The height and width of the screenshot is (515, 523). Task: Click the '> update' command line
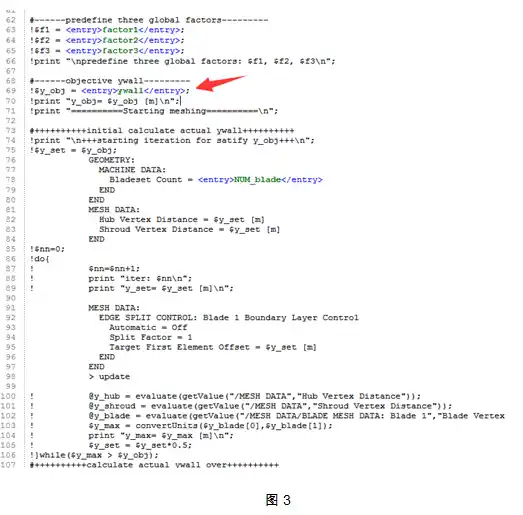coord(109,377)
